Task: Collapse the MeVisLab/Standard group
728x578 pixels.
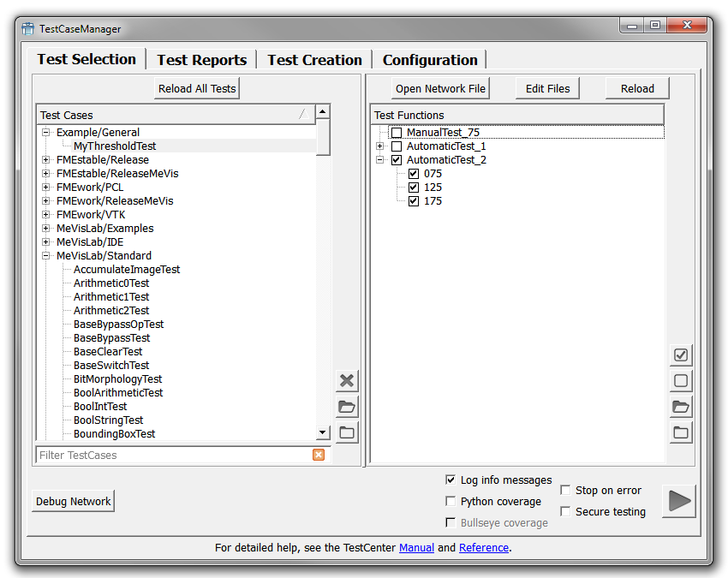Action: (46, 256)
